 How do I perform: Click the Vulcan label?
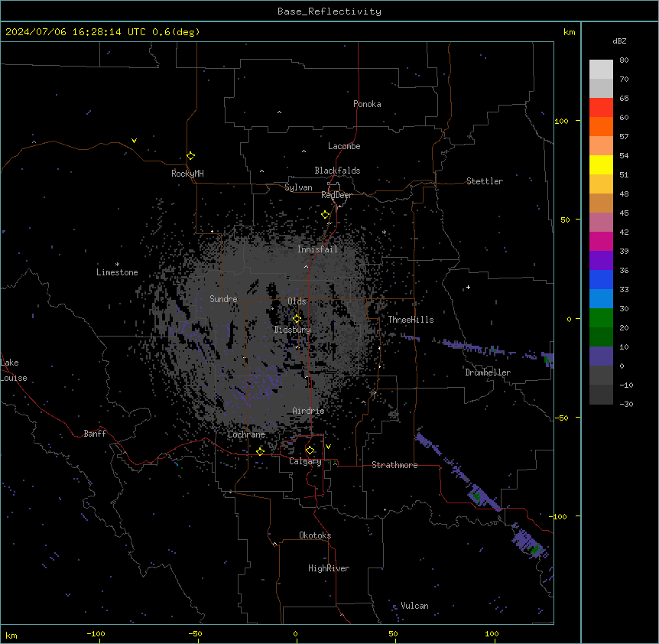coord(415,606)
